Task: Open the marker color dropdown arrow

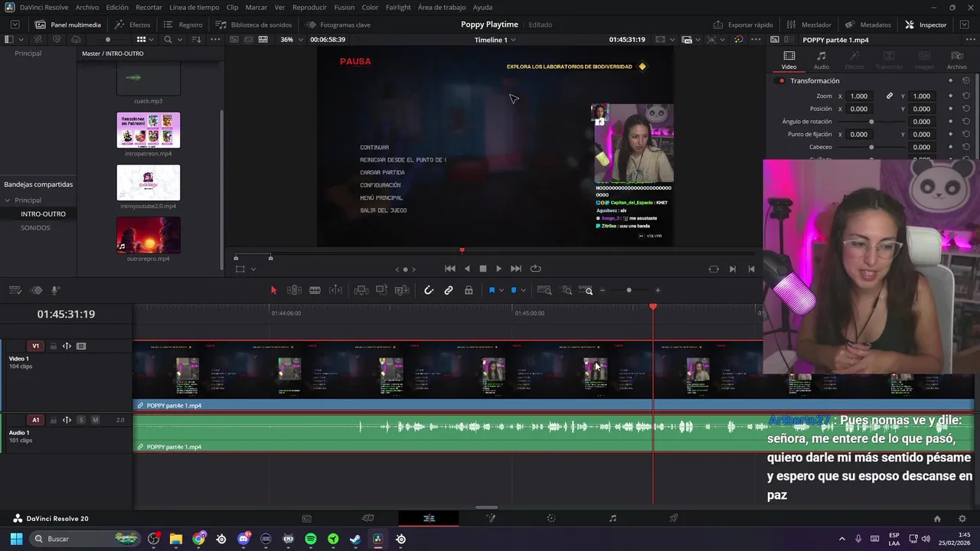Action: click(523, 291)
